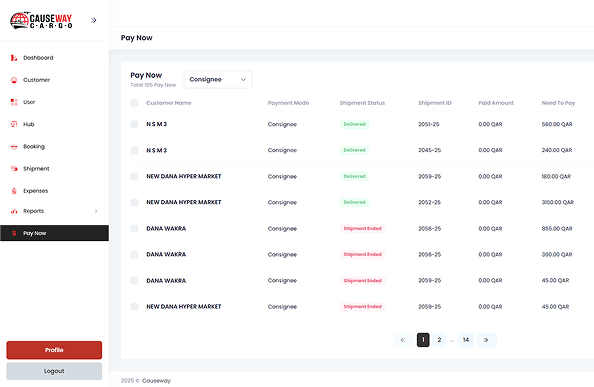
Task: Click the 560.00 QAR amount
Action: (557, 124)
